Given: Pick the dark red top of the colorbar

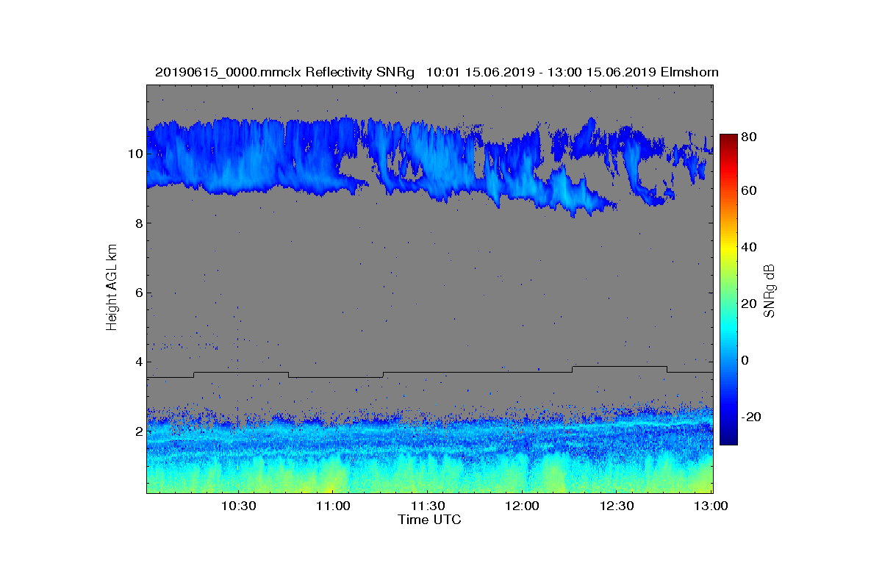Looking at the screenshot, I should 728,140.
